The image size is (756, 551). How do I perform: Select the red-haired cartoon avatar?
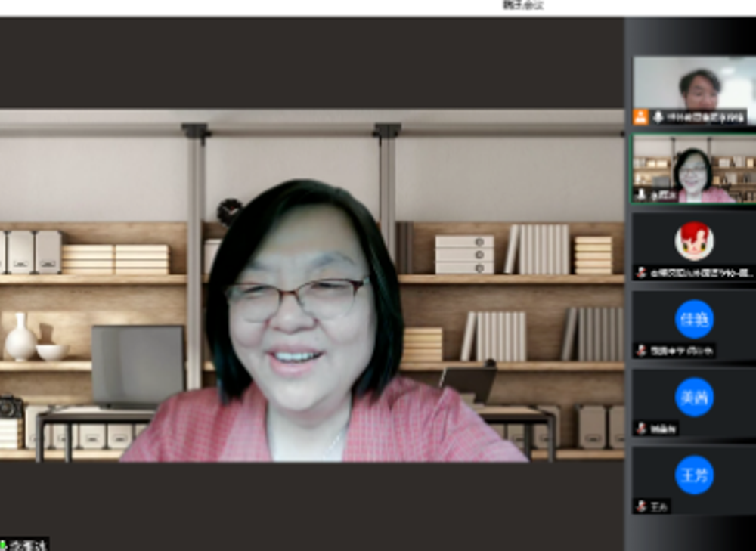[x=693, y=241]
